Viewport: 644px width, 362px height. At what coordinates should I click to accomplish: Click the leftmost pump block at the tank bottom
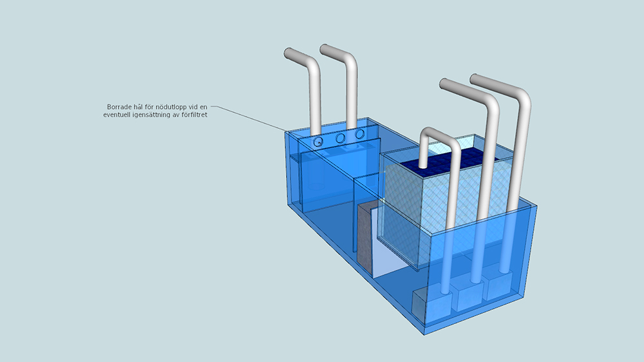[431, 305]
